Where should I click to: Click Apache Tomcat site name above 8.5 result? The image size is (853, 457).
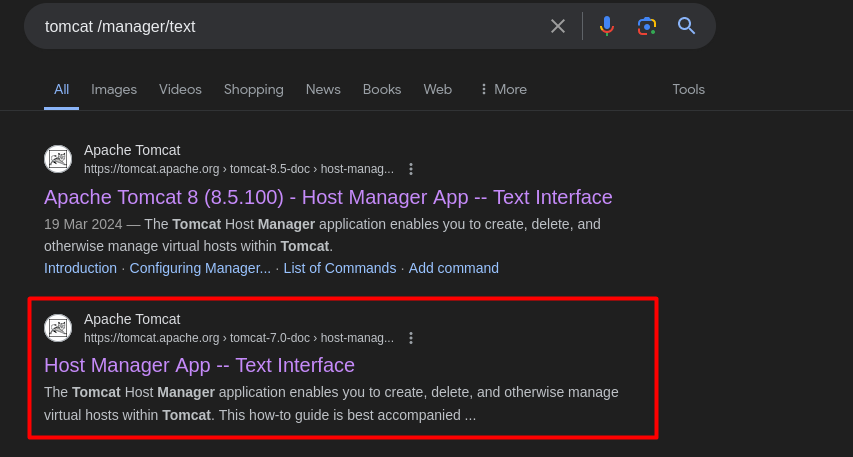click(x=132, y=150)
